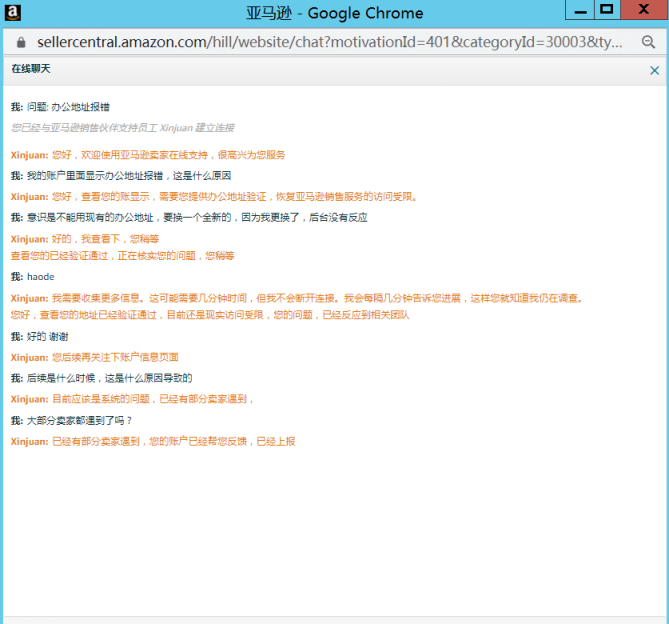The image size is (669, 624).
Task: Maximize the Chrome window
Action: (x=607, y=10)
